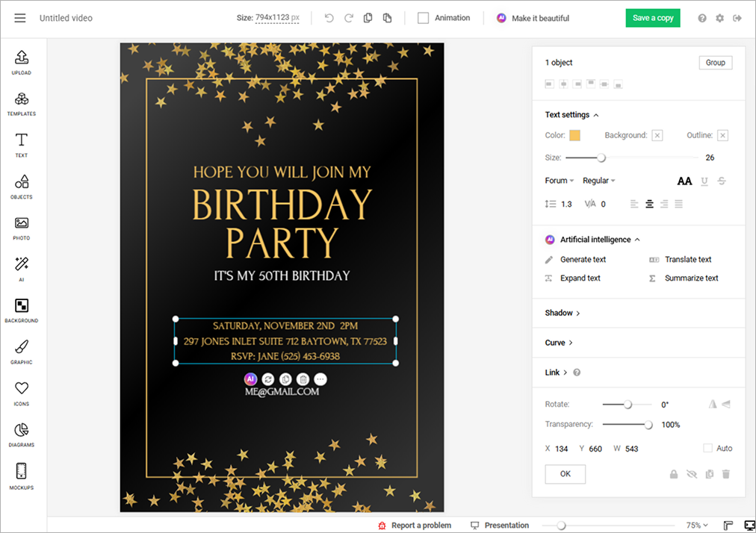
Task: Open the Mockups sidebar tool
Action: [21, 476]
